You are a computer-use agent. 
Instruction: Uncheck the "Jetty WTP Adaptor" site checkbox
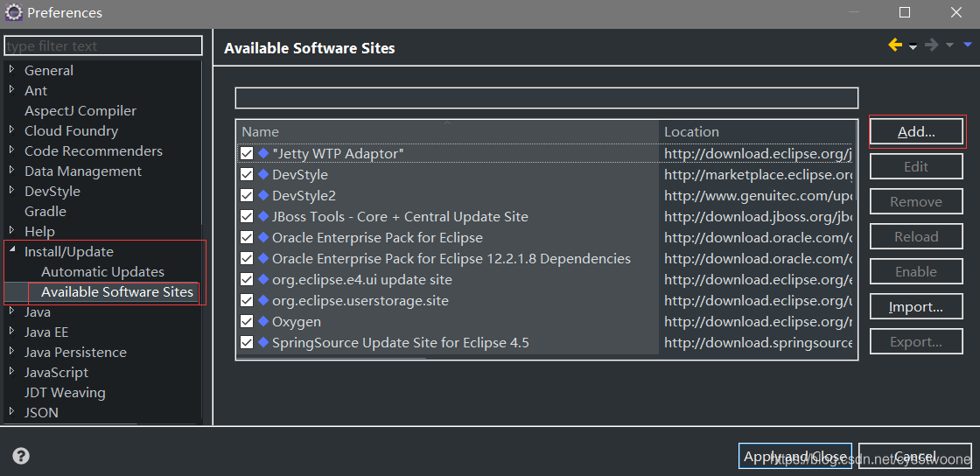246,154
